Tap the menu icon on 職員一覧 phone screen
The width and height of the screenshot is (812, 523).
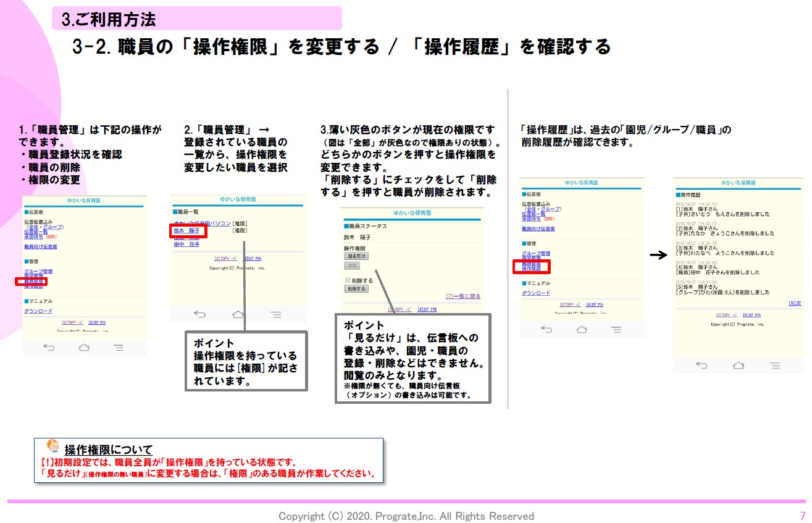point(275,314)
